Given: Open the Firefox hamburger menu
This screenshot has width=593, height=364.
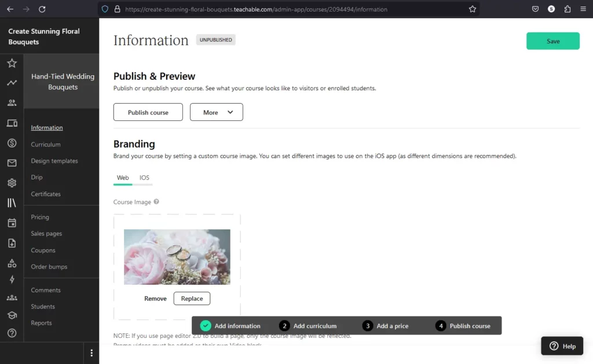Looking at the screenshot, I should 584,9.
